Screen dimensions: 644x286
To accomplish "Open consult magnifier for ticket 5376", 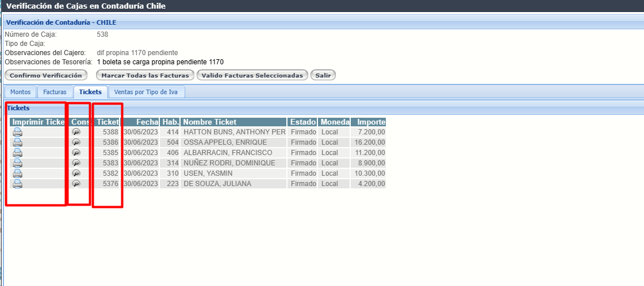I will 76,183.
